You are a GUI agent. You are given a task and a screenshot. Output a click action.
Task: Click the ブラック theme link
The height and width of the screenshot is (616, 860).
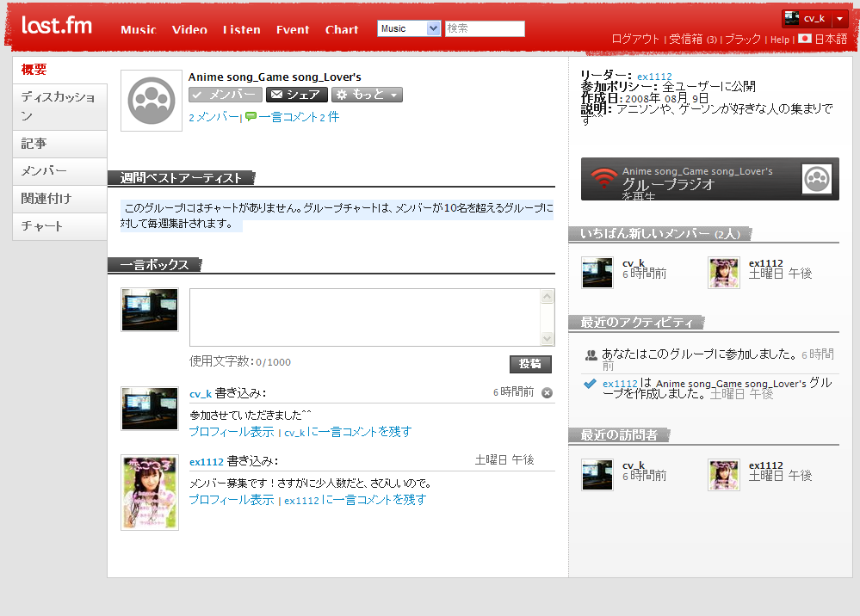click(x=743, y=39)
